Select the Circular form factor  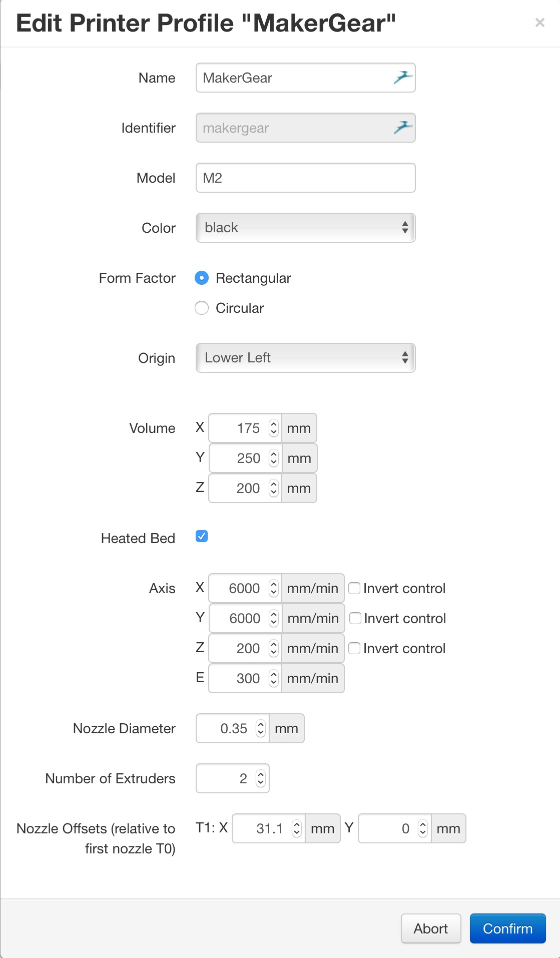202,308
